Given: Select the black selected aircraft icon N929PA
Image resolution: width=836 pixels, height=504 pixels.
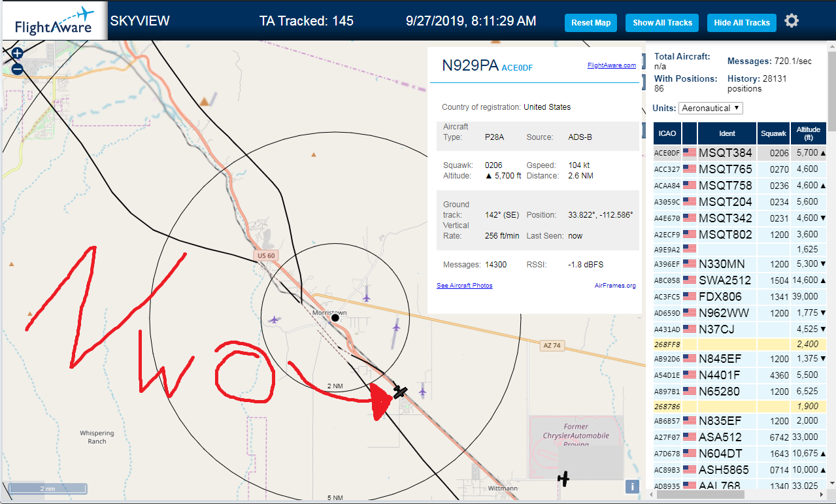Looking at the screenshot, I should click(400, 392).
